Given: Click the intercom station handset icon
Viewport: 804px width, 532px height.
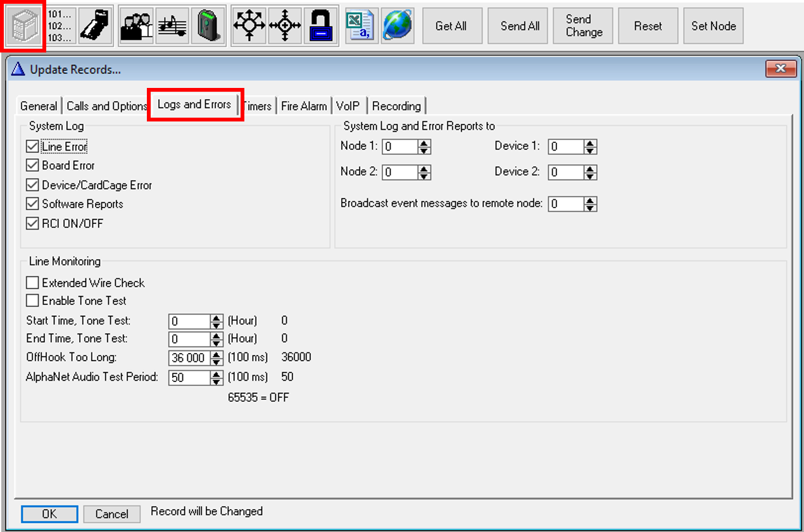Looking at the screenshot, I should (96, 26).
